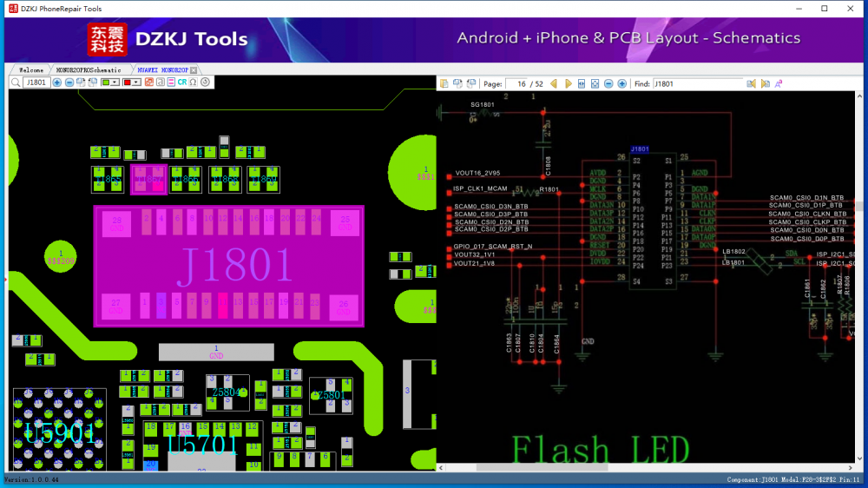Open the green color dropdown
This screenshot has height=488, width=868.
(110, 82)
